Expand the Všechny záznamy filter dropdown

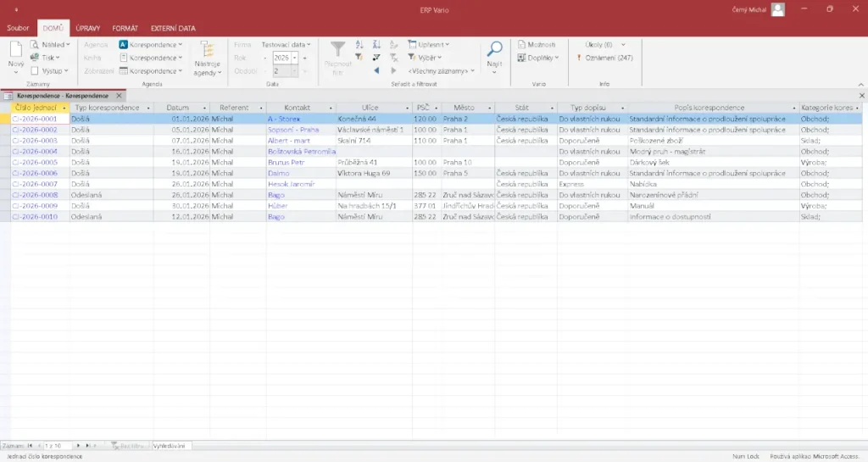(441, 71)
